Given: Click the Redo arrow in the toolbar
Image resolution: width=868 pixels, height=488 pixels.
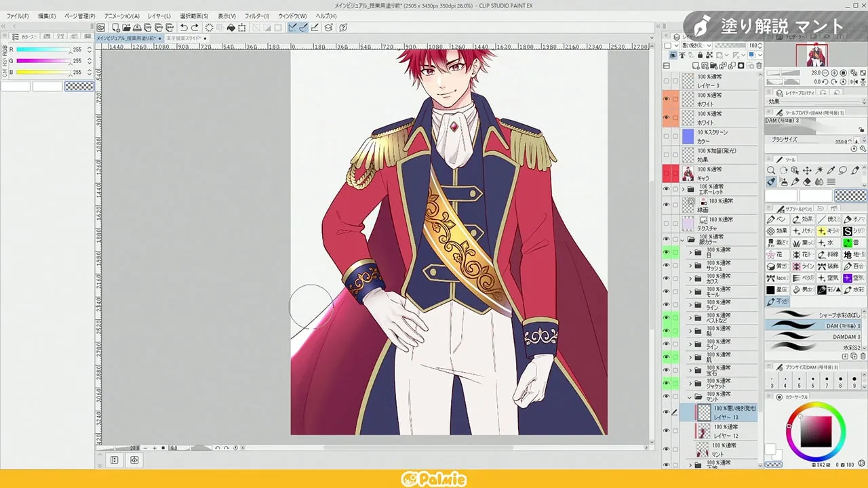Looking at the screenshot, I should [x=195, y=28].
